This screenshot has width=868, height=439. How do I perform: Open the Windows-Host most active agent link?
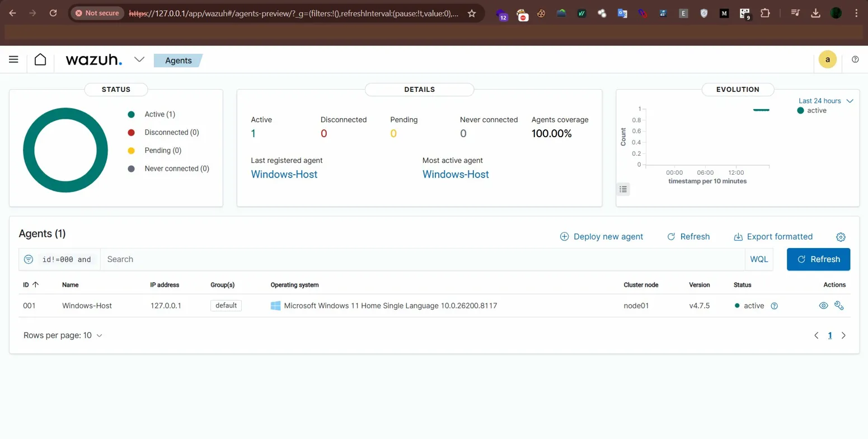(x=455, y=174)
